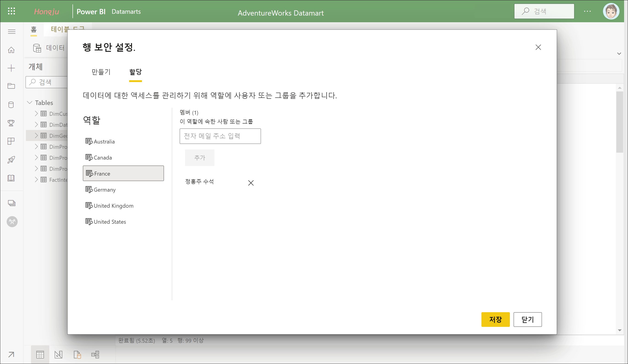Image resolution: width=628 pixels, height=364 pixels.
Task: Expand the FactInte table node
Action: [36, 179]
